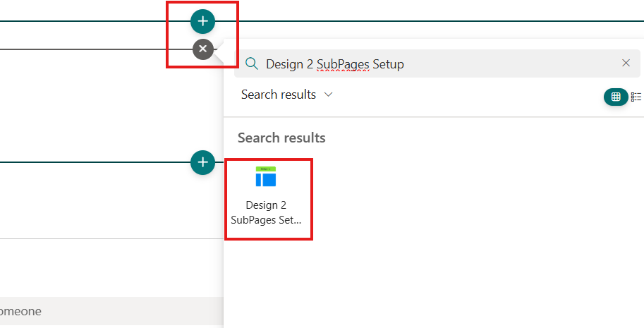Click the word "SubPages" in search box
The height and width of the screenshot is (328, 644).
click(340, 64)
